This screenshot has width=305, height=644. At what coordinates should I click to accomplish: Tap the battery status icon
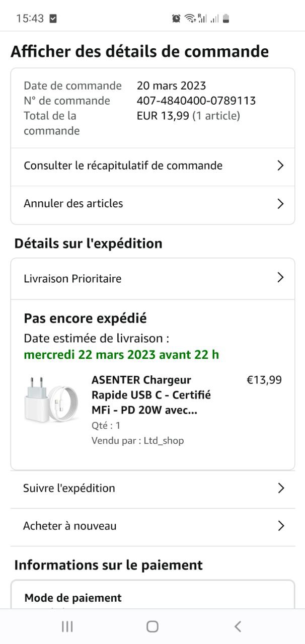226,19
